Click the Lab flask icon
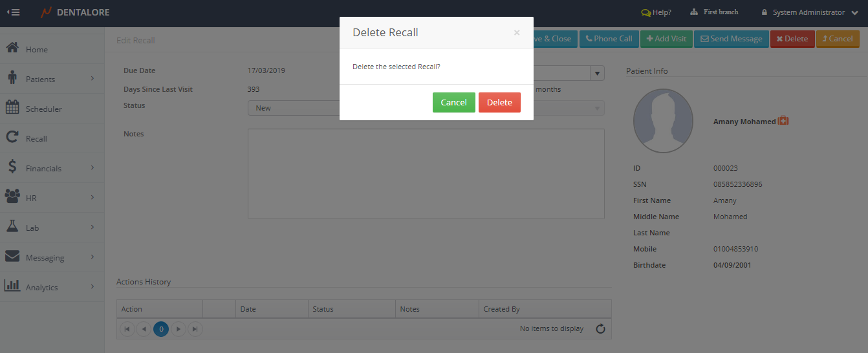This screenshot has width=868, height=353. point(12,227)
